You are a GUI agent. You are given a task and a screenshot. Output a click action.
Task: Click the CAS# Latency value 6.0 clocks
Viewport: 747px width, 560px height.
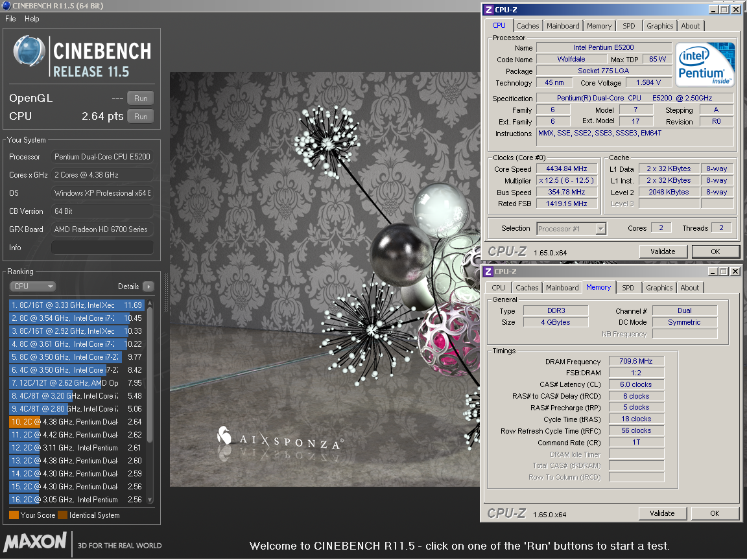click(x=636, y=384)
